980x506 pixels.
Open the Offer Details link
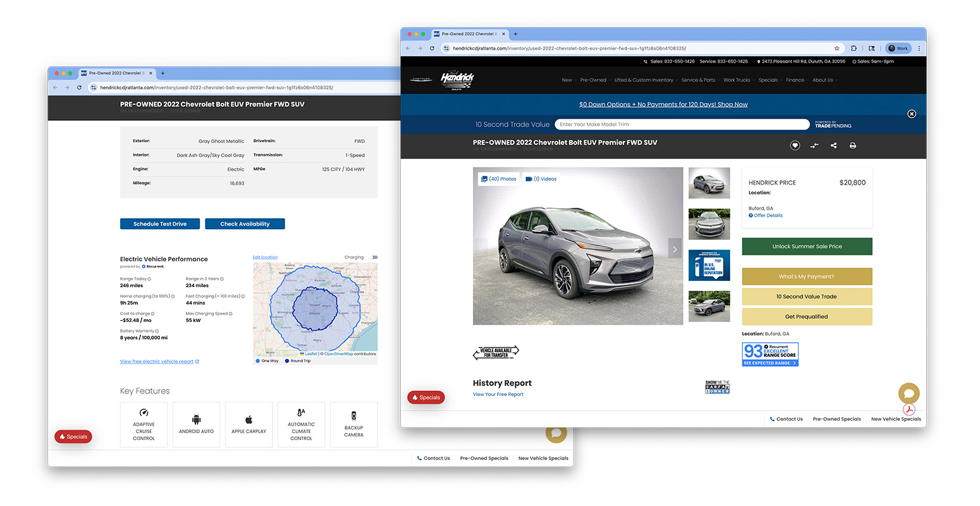(x=766, y=216)
